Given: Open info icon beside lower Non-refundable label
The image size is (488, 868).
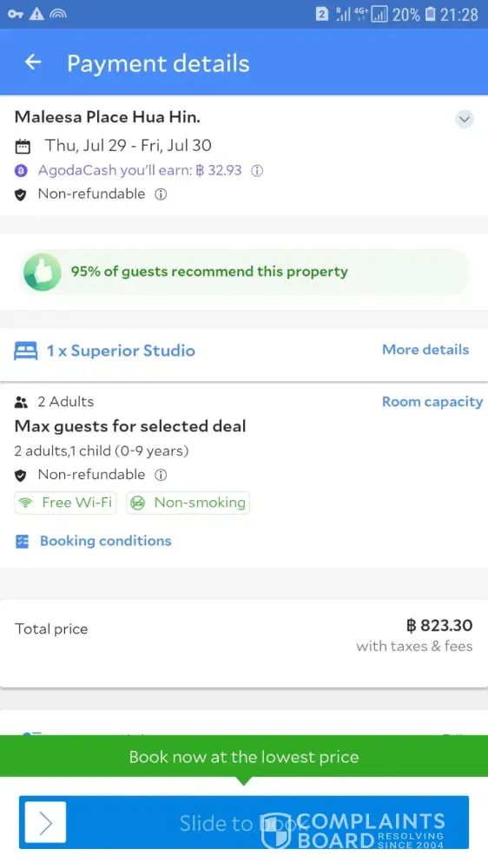Looking at the screenshot, I should pyautogui.click(x=161, y=475).
